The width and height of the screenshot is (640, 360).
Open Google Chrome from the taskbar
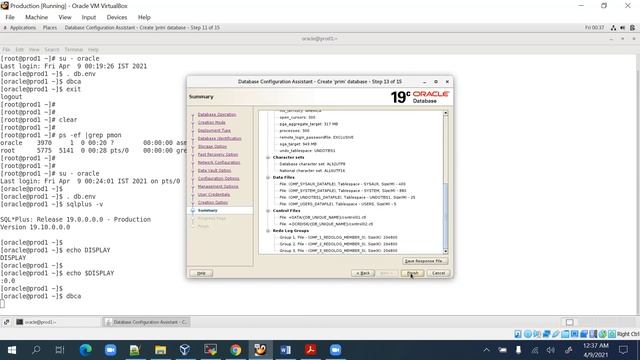(x=236, y=350)
